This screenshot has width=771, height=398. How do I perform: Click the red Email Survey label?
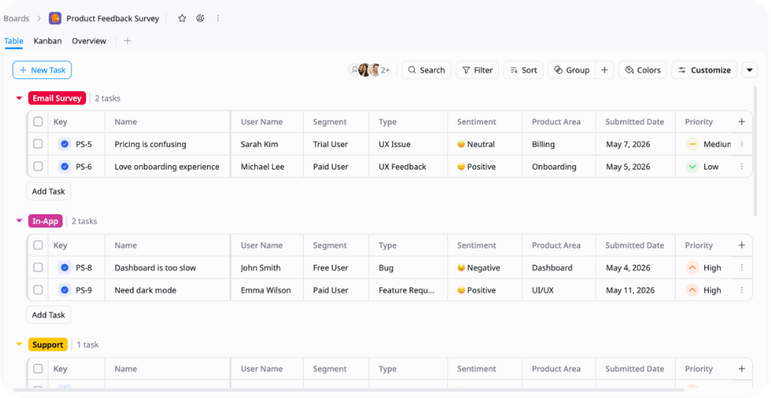[x=57, y=98]
